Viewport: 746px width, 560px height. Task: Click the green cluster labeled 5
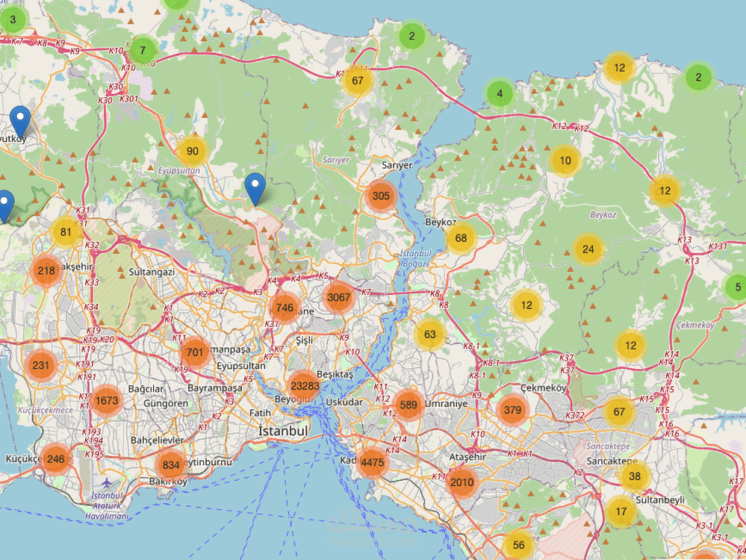[x=738, y=287]
